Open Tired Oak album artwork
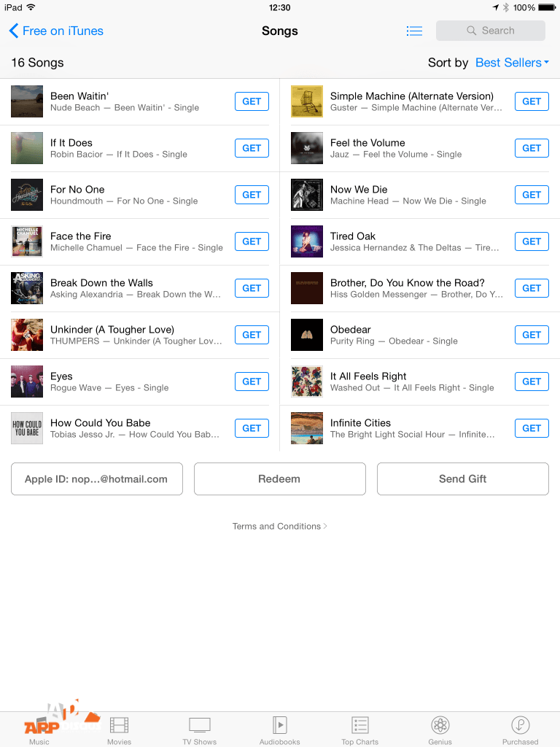Image resolution: width=560 pixels, height=747 pixels. pyautogui.click(x=307, y=241)
